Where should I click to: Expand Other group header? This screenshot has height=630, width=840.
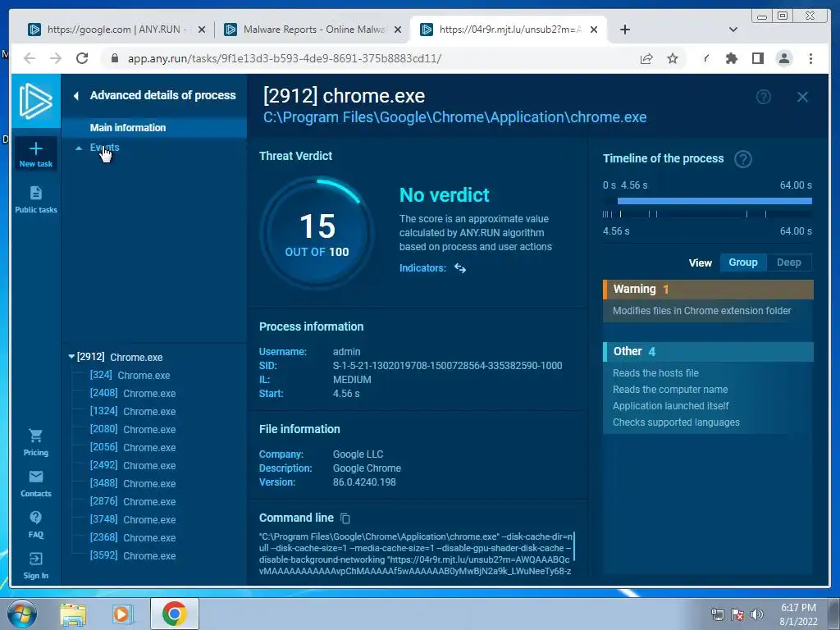pos(708,351)
